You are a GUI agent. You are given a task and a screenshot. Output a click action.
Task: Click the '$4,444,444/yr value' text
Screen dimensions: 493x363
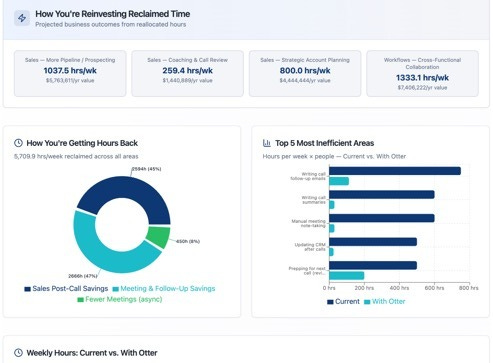(x=305, y=80)
